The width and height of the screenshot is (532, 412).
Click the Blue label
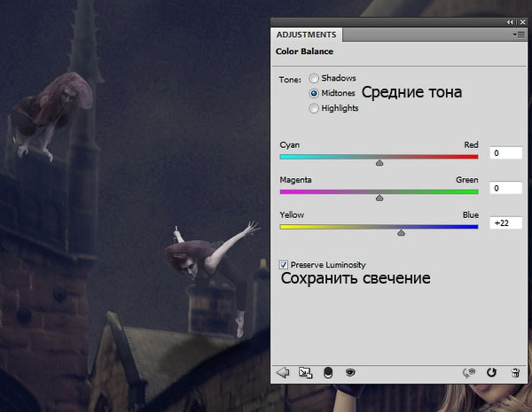(471, 215)
